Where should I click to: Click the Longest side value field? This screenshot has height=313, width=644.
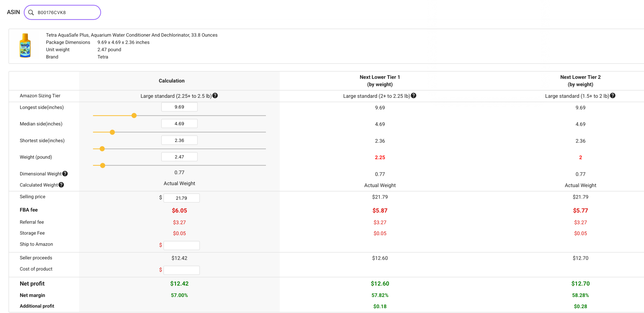[179, 107]
